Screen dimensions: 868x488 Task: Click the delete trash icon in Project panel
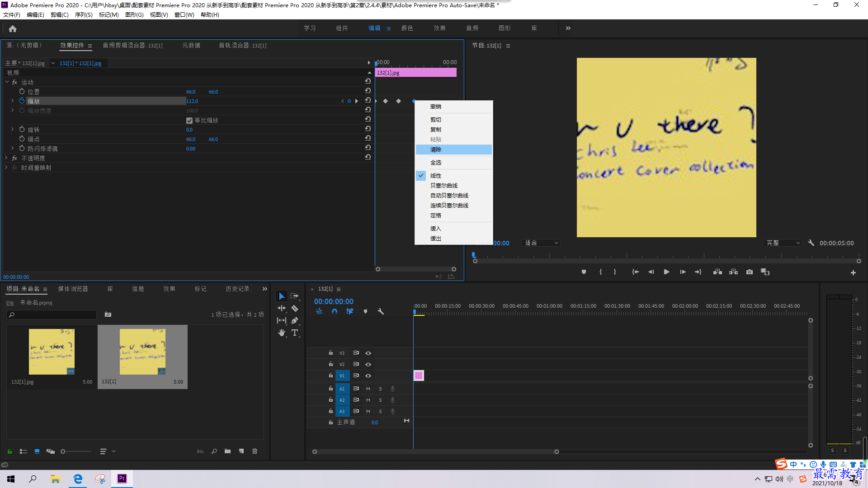tap(255, 451)
